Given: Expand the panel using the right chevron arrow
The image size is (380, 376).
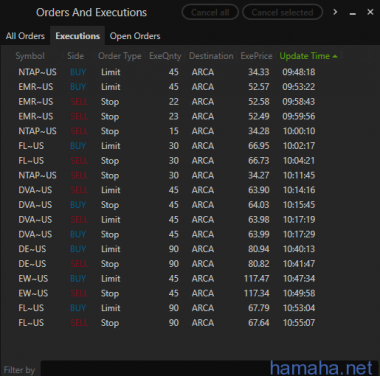Looking at the screenshot, I should (335, 12).
